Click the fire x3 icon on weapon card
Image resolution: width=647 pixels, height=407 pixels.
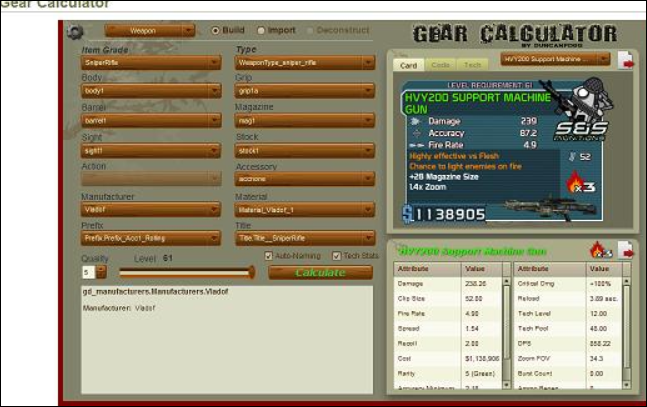point(581,182)
